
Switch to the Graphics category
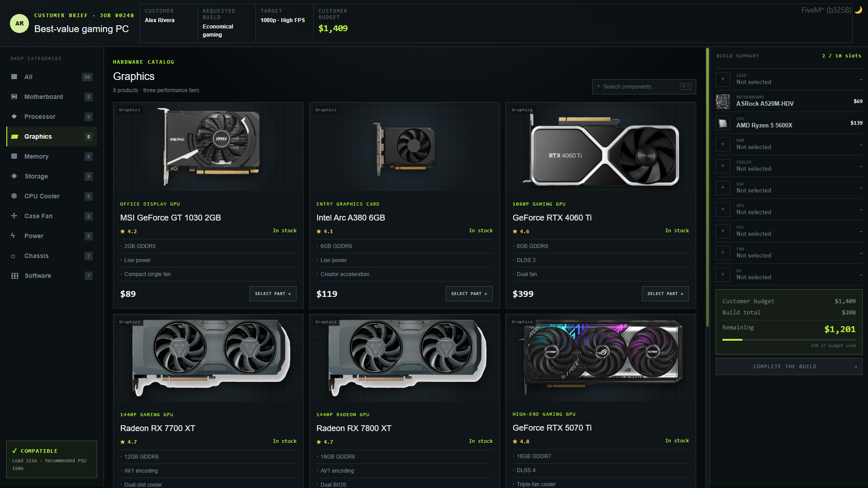click(x=52, y=136)
